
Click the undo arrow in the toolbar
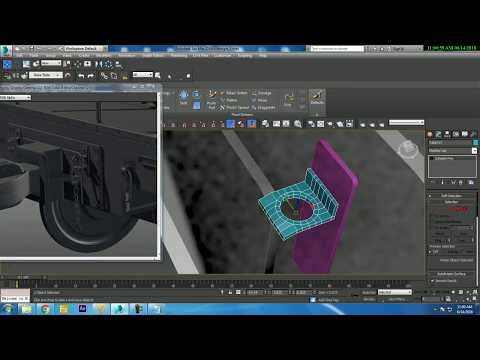coord(81,76)
